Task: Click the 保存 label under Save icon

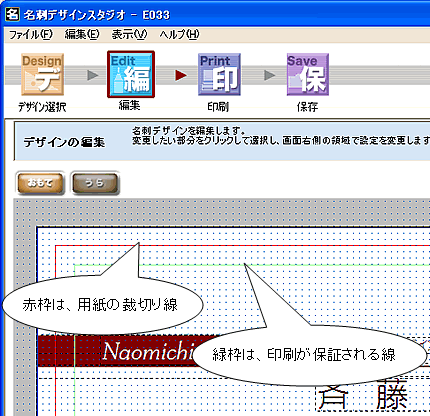Action: (x=307, y=107)
